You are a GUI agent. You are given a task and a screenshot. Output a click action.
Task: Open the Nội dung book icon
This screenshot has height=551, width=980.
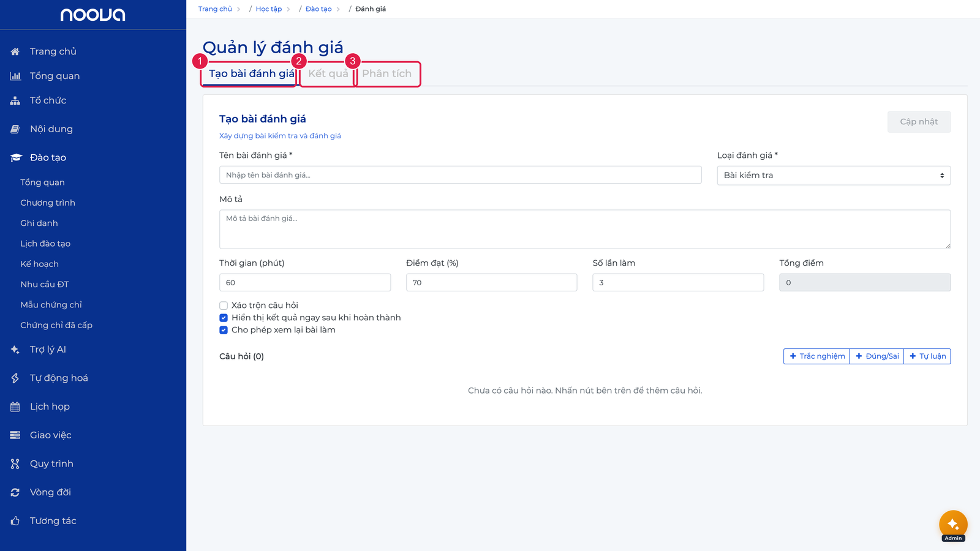tap(15, 129)
